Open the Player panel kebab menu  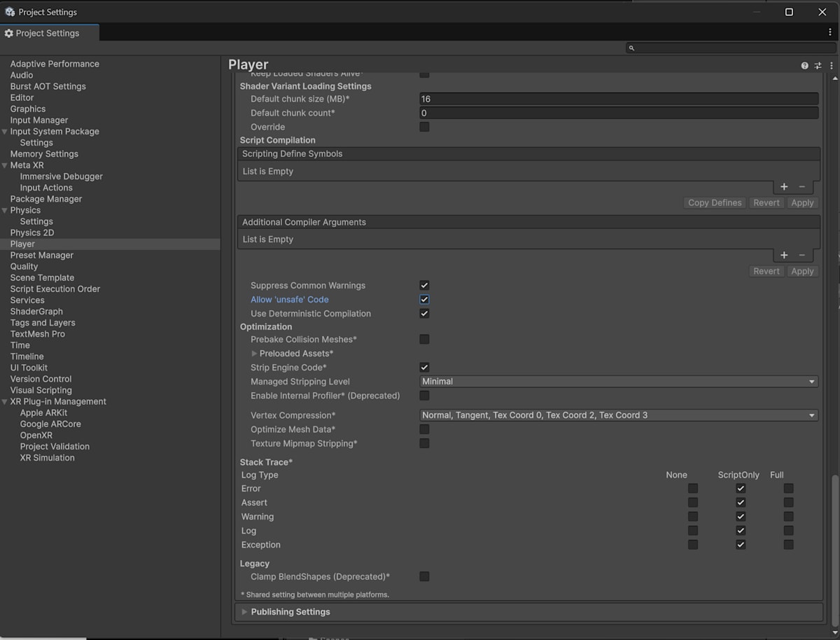(831, 66)
